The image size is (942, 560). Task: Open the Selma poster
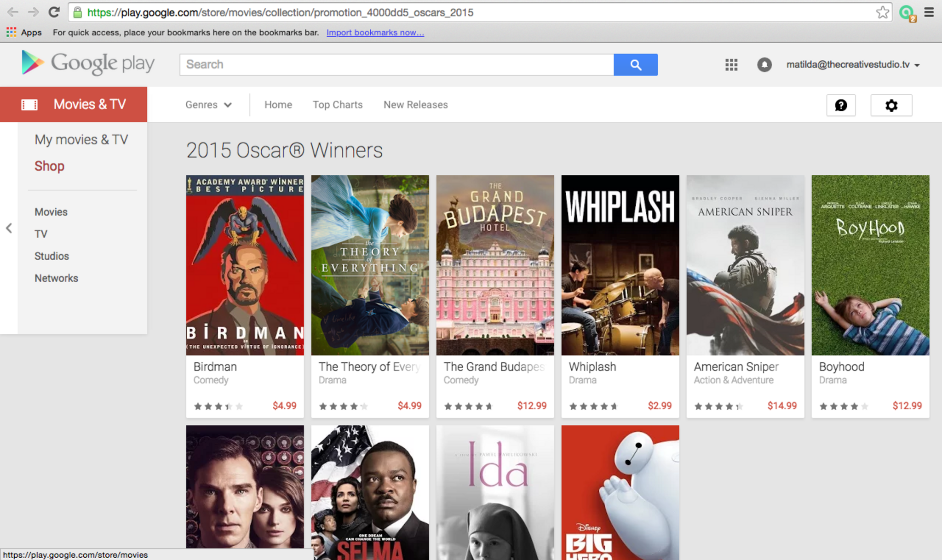(370, 492)
